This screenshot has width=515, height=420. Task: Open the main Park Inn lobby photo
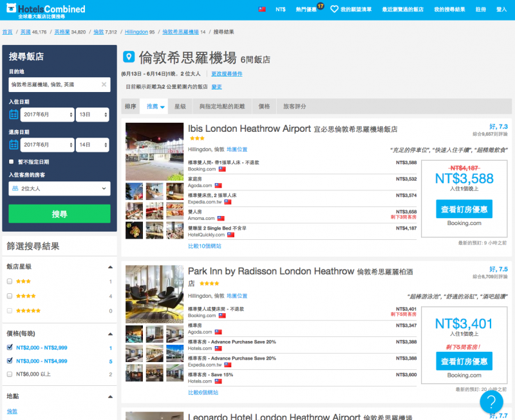[x=154, y=294]
